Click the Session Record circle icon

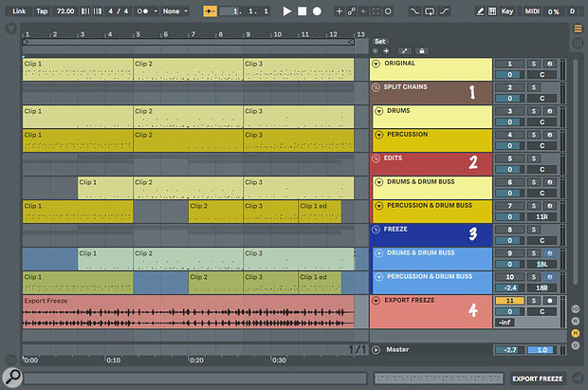click(388, 11)
